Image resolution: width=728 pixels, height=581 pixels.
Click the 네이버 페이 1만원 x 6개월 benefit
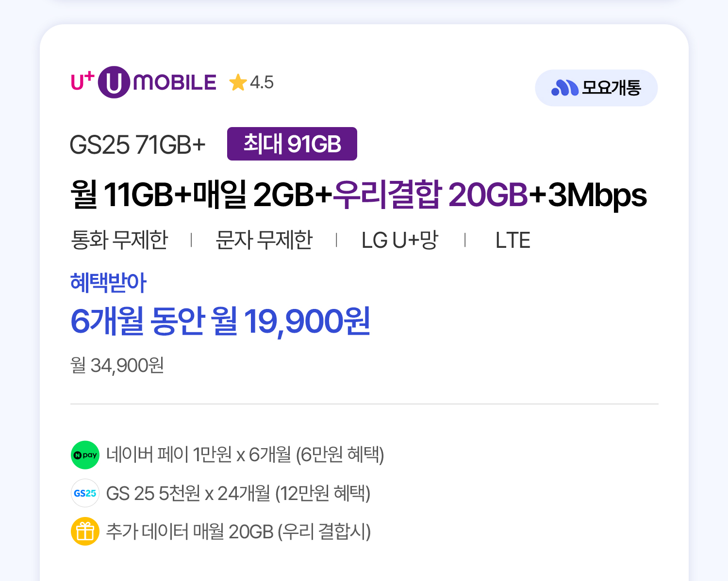tap(245, 455)
